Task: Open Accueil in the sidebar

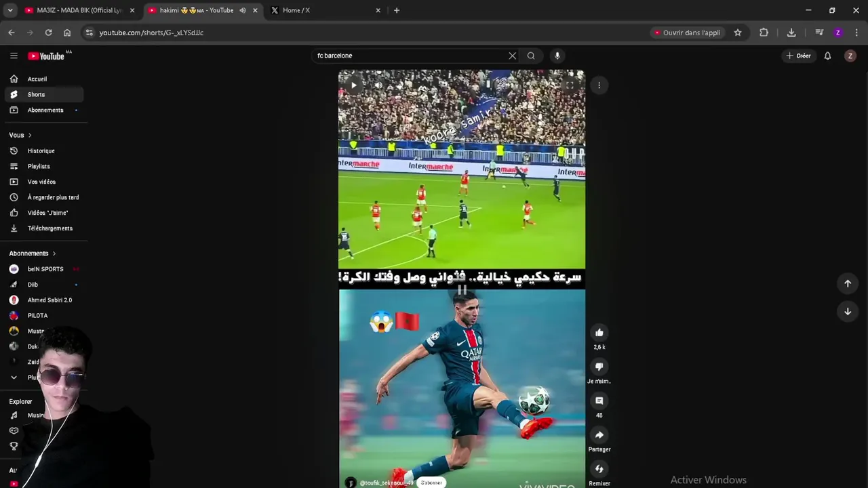Action: click(43, 79)
